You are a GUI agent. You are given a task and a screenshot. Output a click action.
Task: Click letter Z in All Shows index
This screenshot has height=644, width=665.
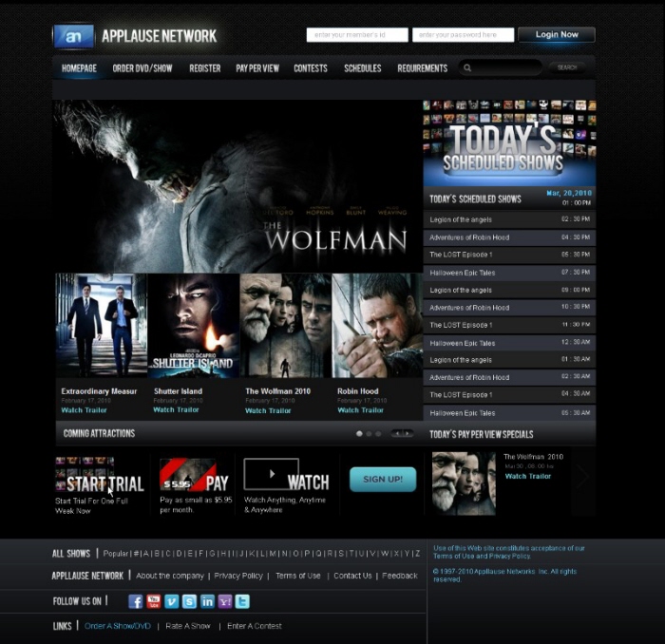[417, 554]
